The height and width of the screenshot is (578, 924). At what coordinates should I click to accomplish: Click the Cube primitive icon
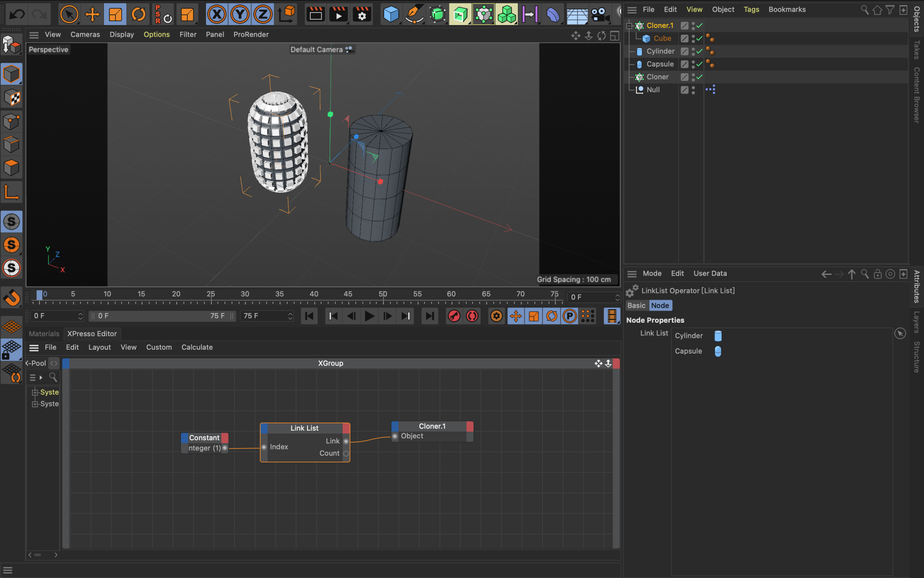(x=391, y=14)
